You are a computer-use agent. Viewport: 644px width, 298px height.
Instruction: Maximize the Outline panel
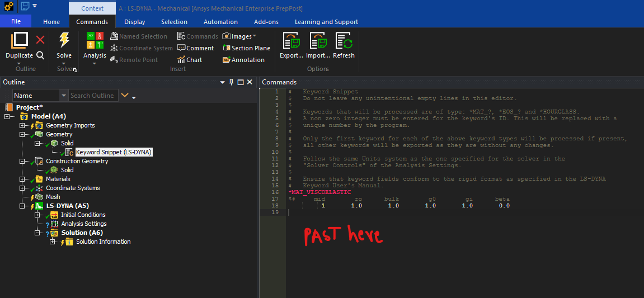(x=241, y=82)
